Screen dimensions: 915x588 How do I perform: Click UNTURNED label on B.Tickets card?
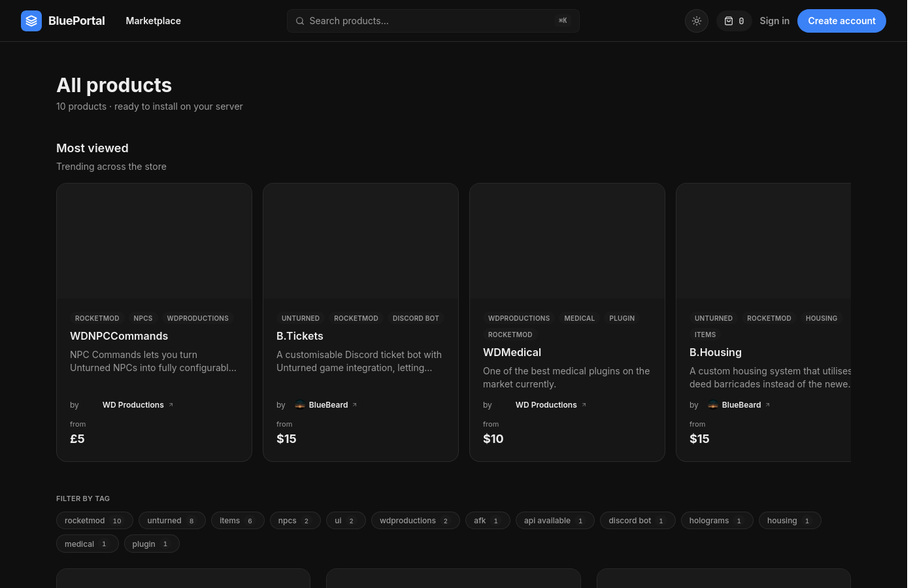pyautogui.click(x=301, y=318)
